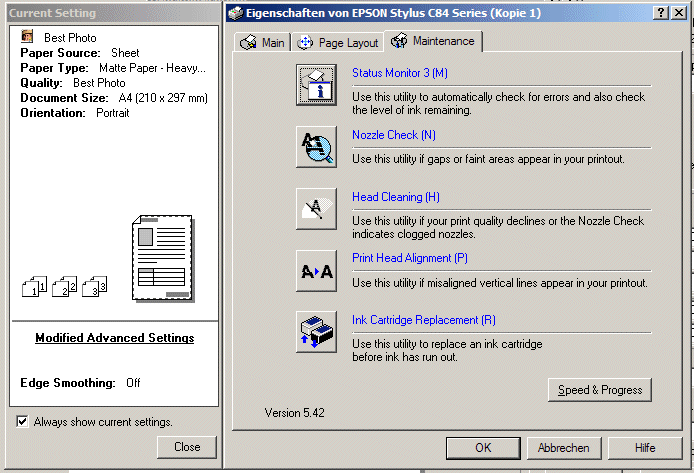Viewport: 694px width, 473px height.
Task: Click the tools icon on the Maintenance tab
Action: [x=399, y=41]
